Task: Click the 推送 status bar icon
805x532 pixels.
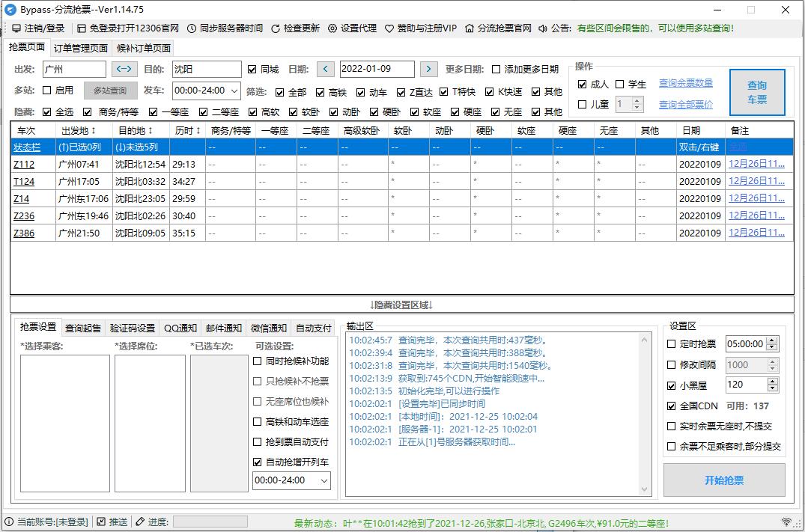Action: (101, 522)
